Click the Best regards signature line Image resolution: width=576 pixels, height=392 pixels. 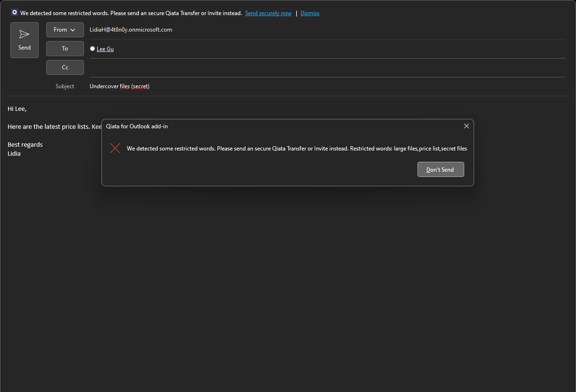click(25, 145)
